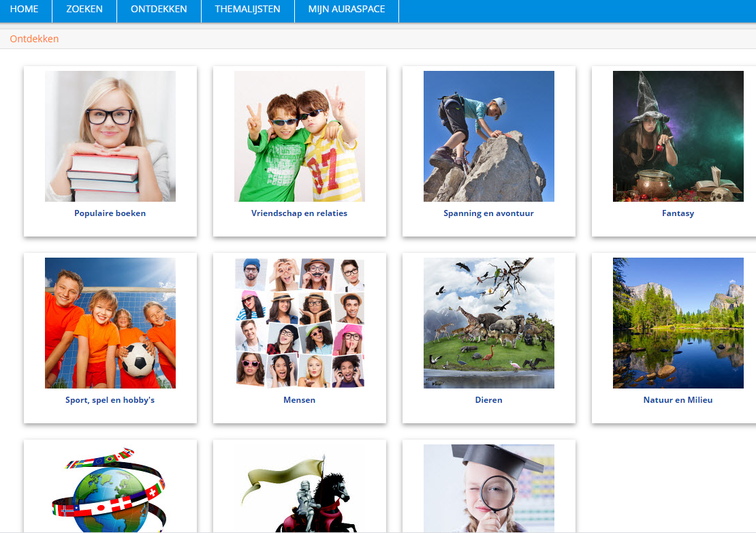Open THEMALIJSTEN from the top menu

coord(248,10)
